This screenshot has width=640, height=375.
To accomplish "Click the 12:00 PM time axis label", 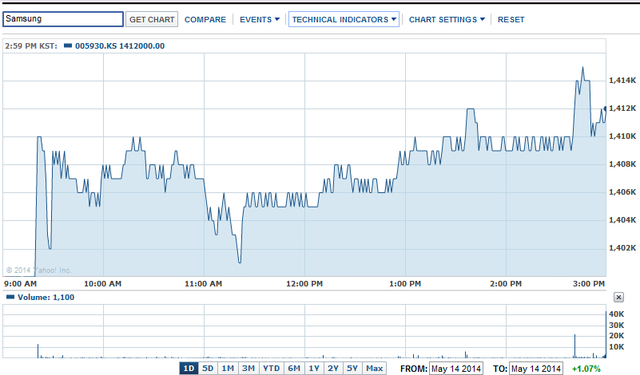I will tap(304, 284).
